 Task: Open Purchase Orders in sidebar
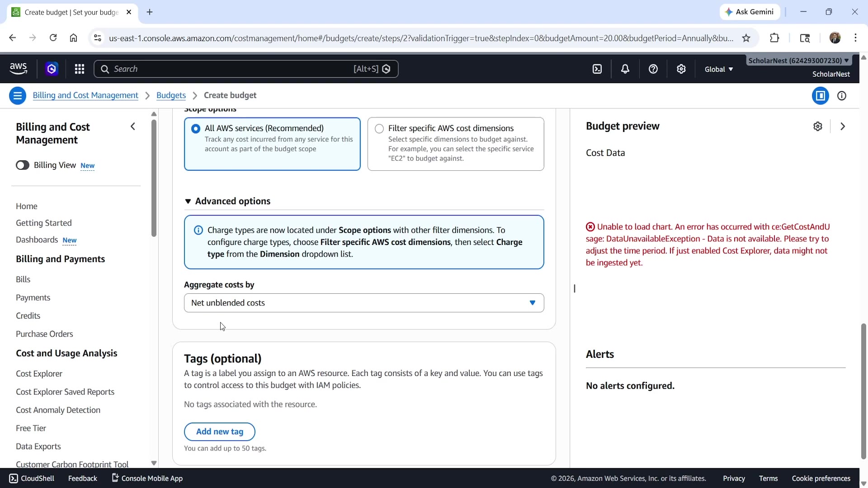point(44,334)
